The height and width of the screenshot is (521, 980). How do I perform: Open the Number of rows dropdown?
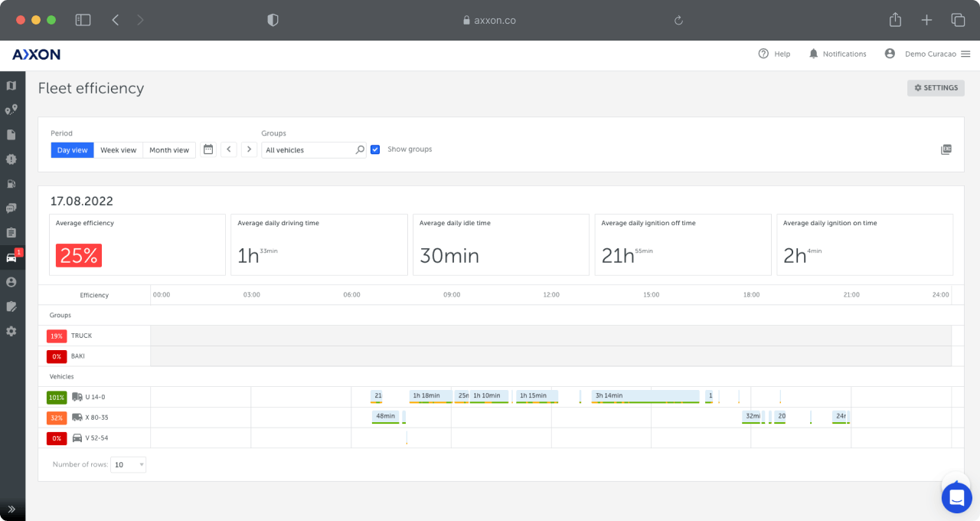point(129,464)
